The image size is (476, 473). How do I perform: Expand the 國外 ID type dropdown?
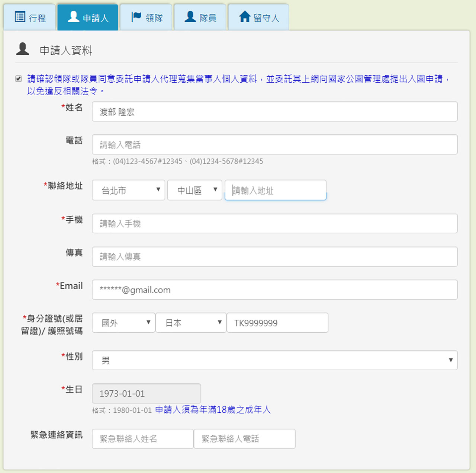click(x=123, y=323)
